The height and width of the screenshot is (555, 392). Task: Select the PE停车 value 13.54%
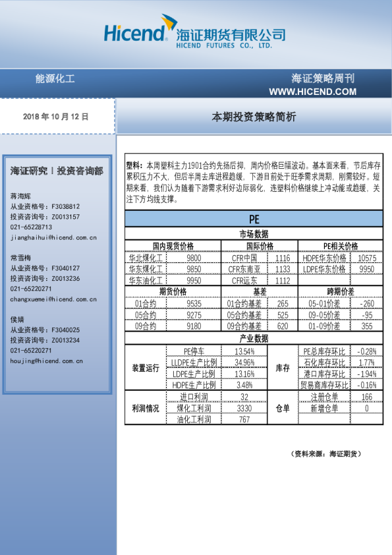[244, 351]
